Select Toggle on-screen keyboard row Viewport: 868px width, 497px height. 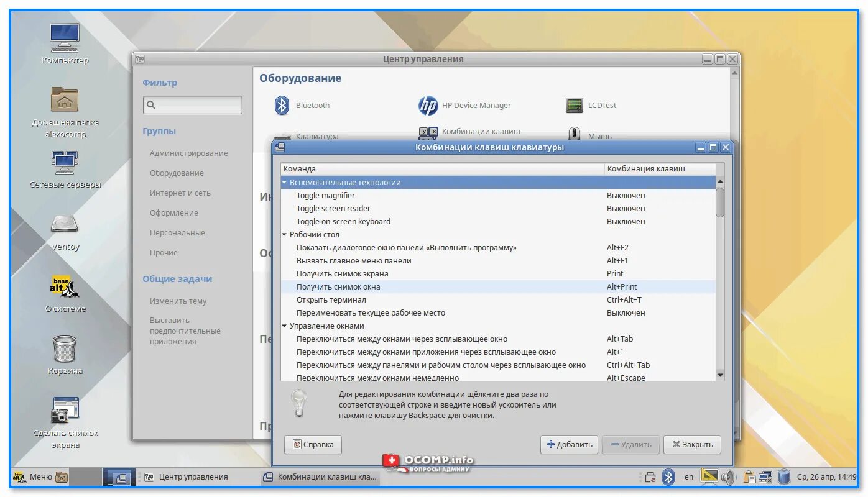(x=498, y=222)
